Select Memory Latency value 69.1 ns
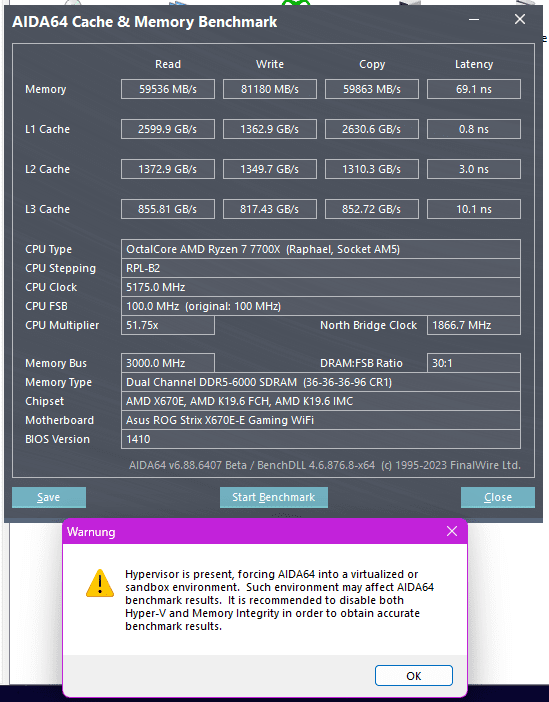This screenshot has width=549, height=702. tap(474, 89)
